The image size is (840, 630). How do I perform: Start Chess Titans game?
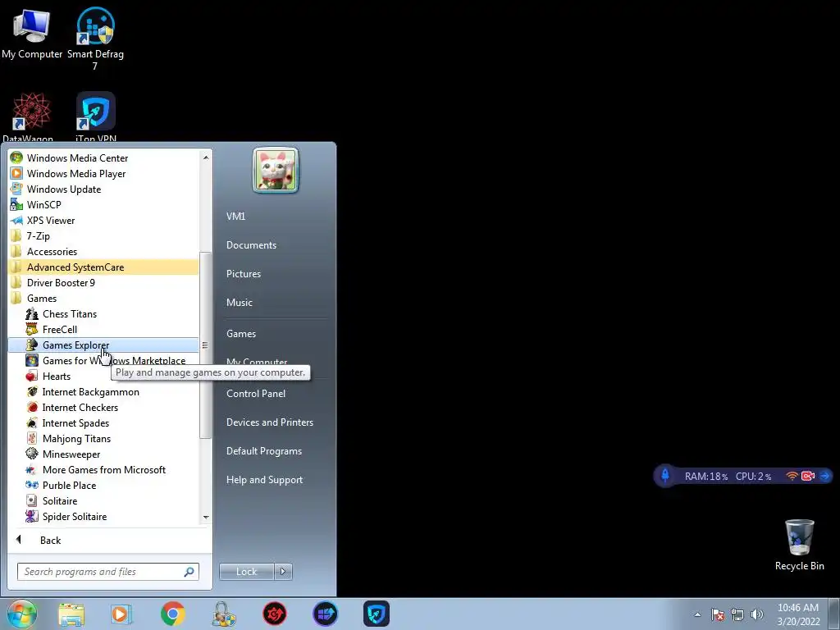pyautogui.click(x=103, y=314)
